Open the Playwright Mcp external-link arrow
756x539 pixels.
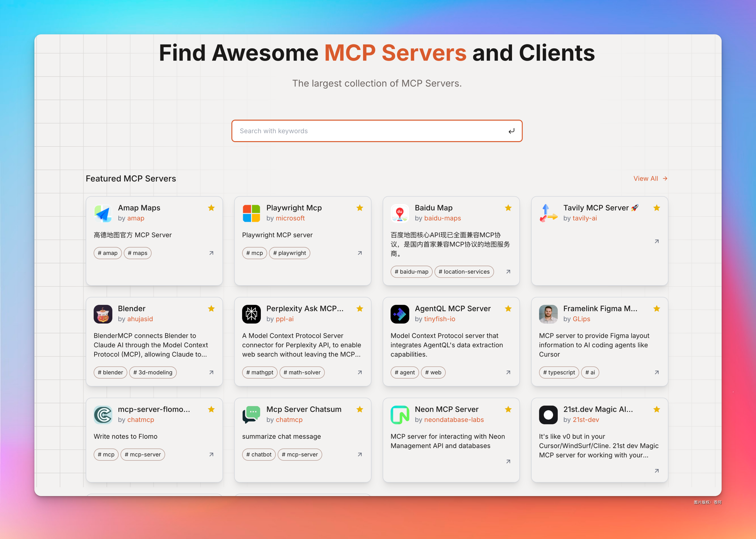click(359, 253)
